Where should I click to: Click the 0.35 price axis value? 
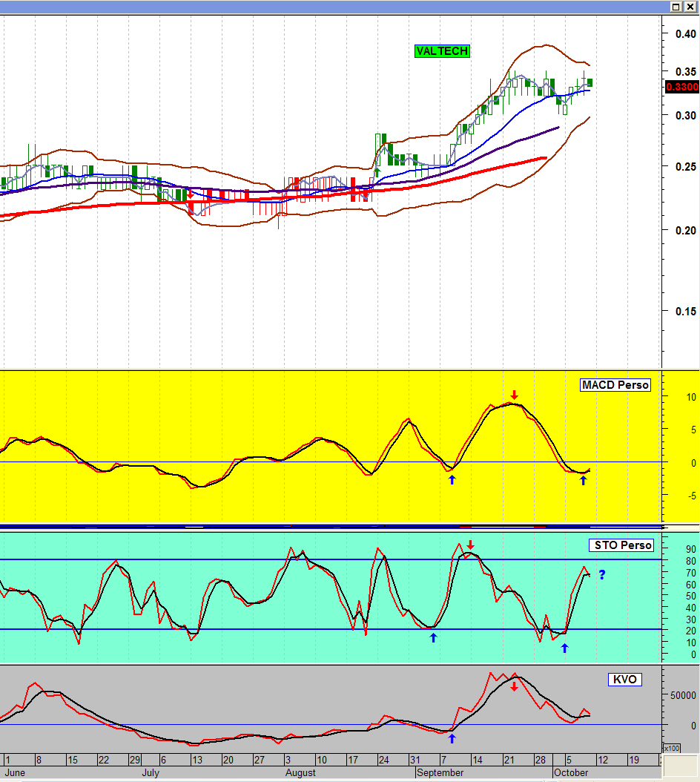(686, 72)
